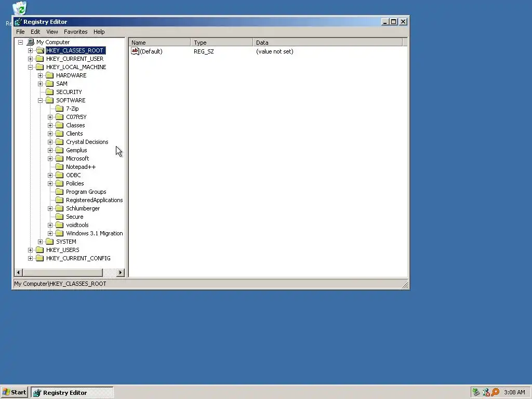
Task: Expand the HARDWARE key
Action: 40,75
